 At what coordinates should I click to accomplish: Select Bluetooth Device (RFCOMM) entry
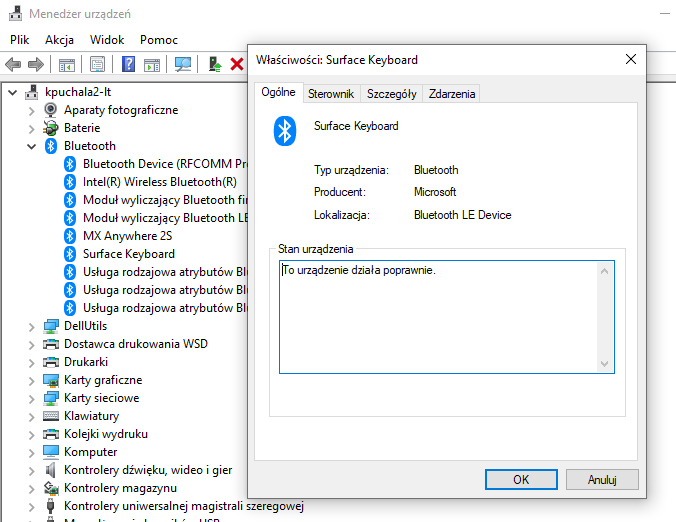[x=165, y=164]
